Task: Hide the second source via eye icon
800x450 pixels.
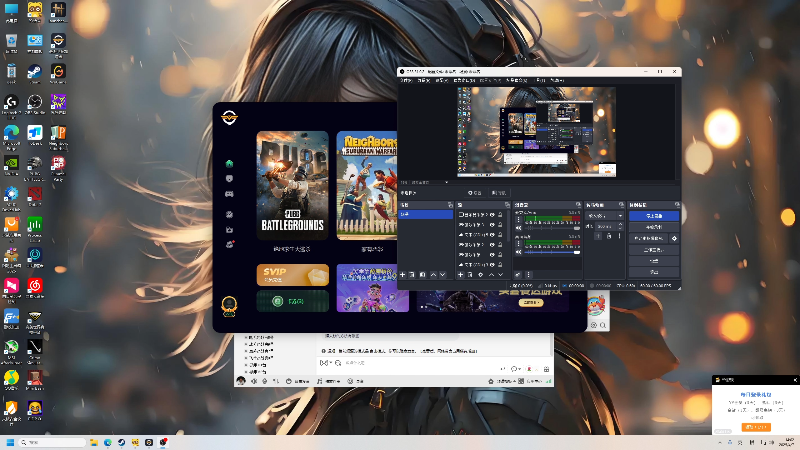Action: point(492,225)
